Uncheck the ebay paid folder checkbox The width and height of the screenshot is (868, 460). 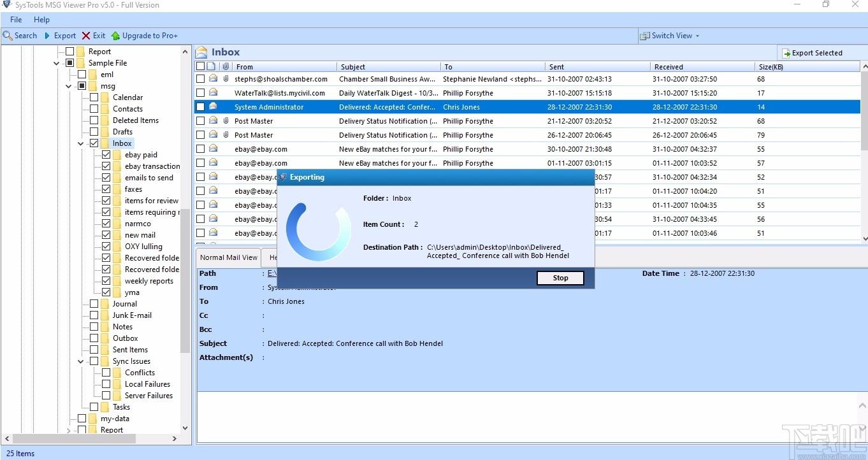106,155
